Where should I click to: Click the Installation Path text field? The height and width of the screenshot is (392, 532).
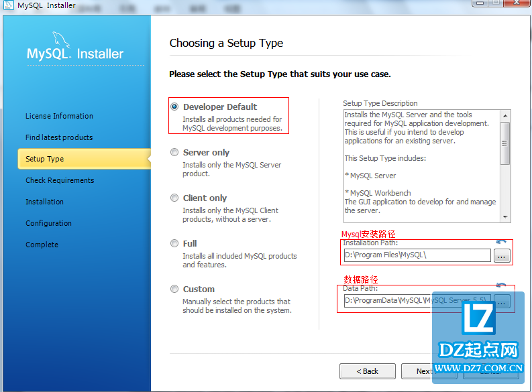coord(417,255)
